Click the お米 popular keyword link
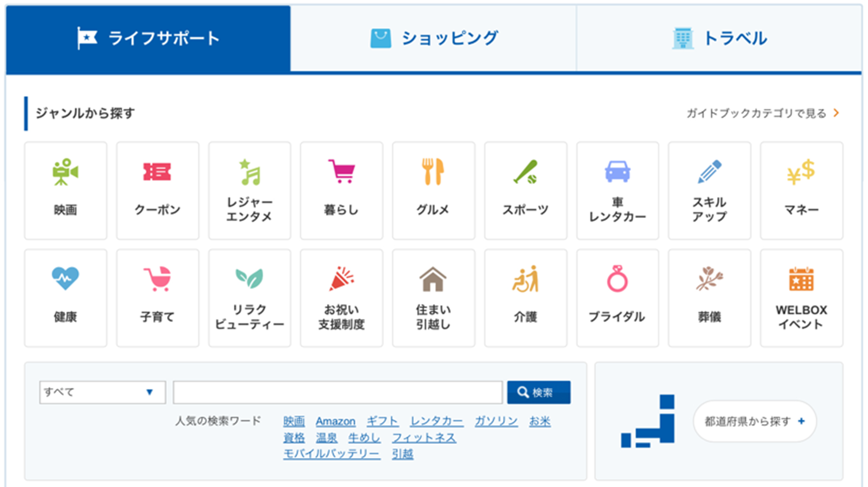Screen dimensions: 868x487 pos(540,421)
